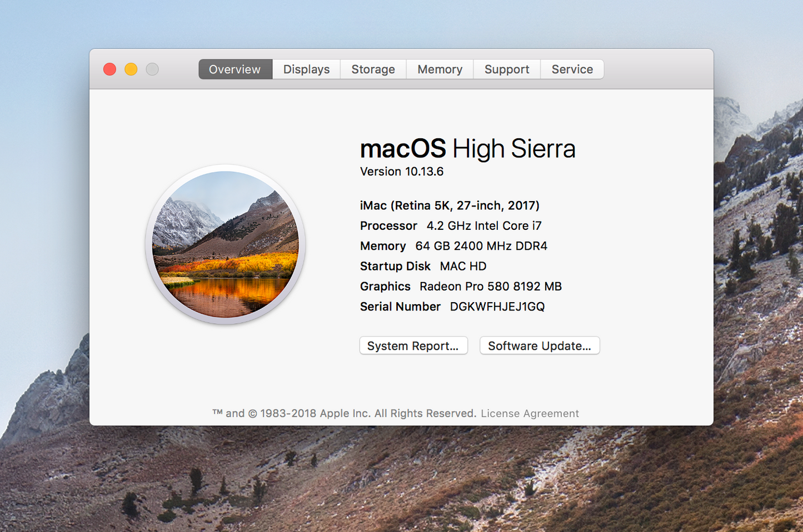Click the copyright notice text
Image resolution: width=803 pixels, height=532 pixels.
click(x=345, y=413)
